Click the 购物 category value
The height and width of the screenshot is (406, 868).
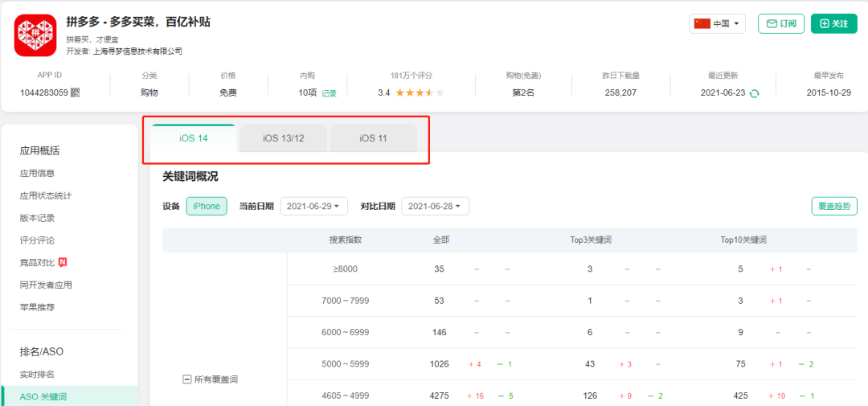[149, 93]
